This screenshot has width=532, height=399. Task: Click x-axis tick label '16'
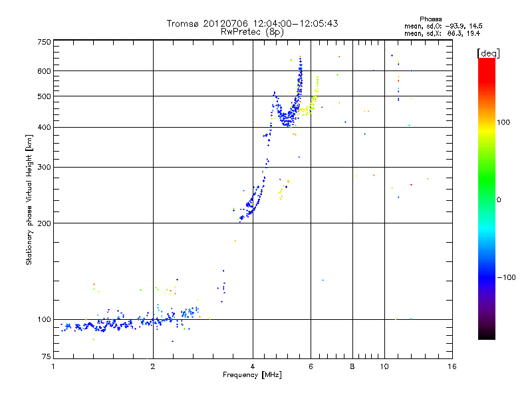(452, 366)
